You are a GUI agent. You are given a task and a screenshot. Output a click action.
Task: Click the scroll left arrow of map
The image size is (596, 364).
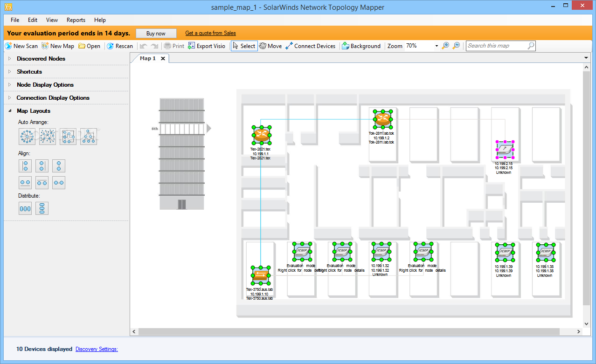(x=134, y=331)
